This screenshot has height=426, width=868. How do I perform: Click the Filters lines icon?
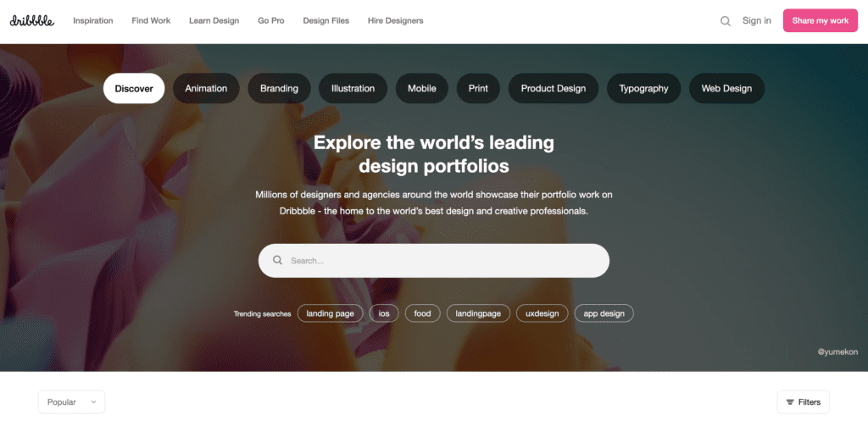coord(790,402)
